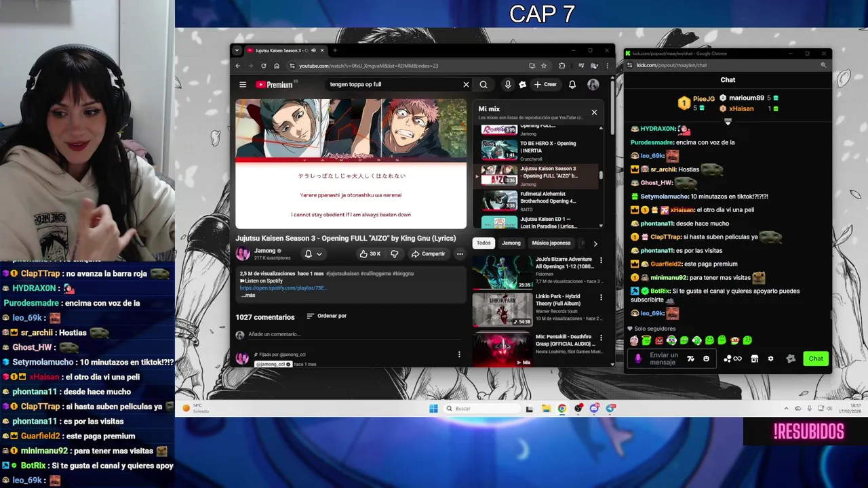Screen dimensions: 868x488
Task: Open the emote picker smiley in Kick chat
Action: point(706,359)
